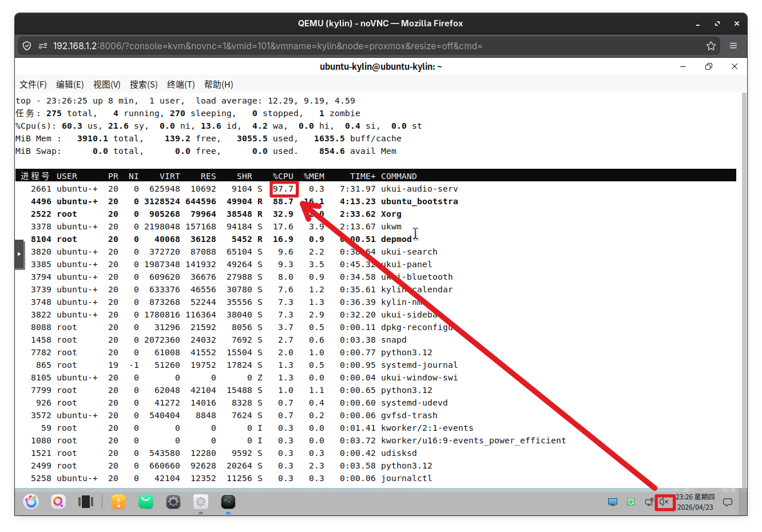Click the 3910.1 total memory value
The height and width of the screenshot is (532, 762).
click(93, 138)
